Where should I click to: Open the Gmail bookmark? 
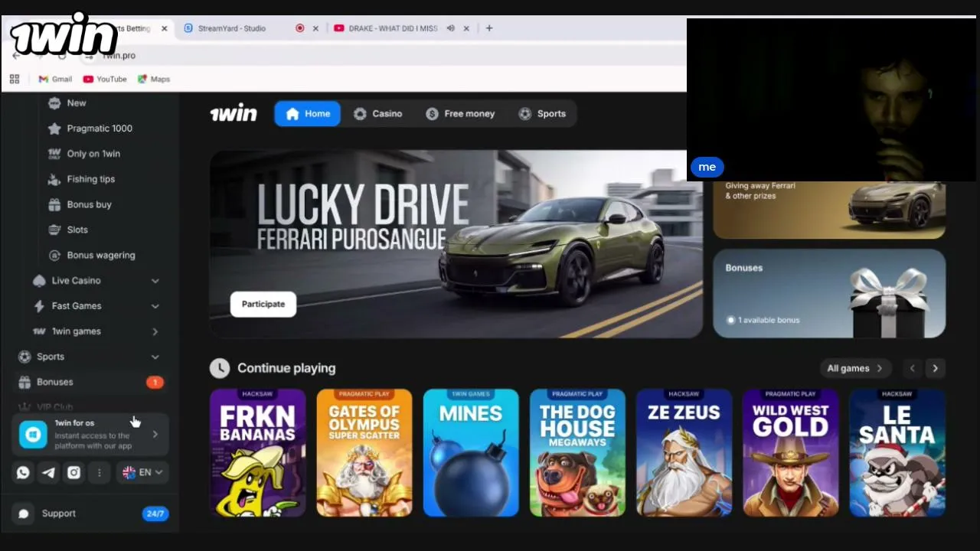pos(55,79)
